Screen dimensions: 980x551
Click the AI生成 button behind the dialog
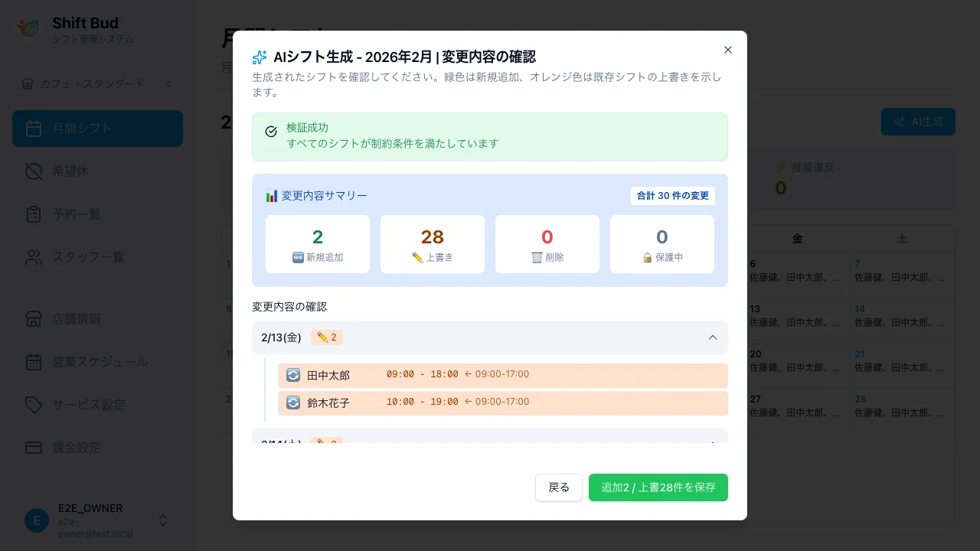click(x=918, y=121)
